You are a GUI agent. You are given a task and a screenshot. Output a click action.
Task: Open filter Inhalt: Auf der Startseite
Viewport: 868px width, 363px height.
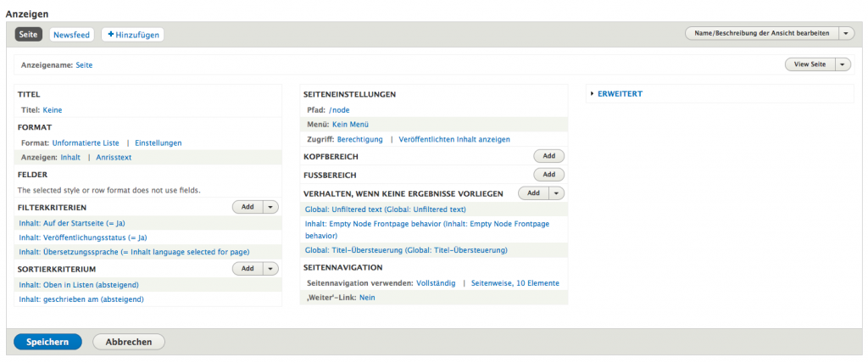pos(71,223)
